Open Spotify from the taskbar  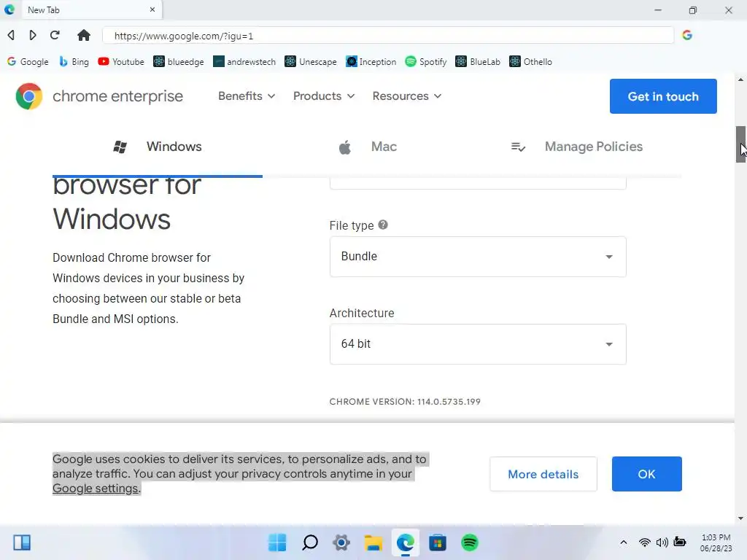[470, 542]
